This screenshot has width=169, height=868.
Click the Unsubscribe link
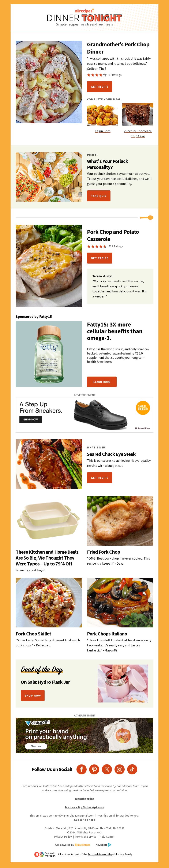point(84,799)
